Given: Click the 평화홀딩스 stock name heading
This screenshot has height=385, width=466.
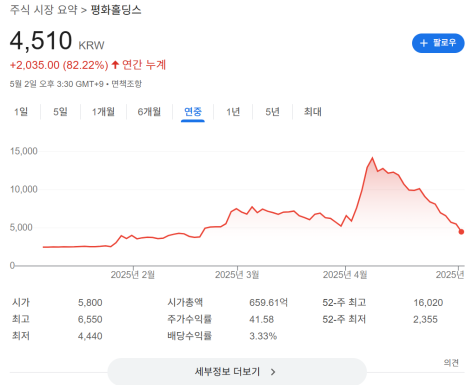Looking at the screenshot, I should pos(116,10).
